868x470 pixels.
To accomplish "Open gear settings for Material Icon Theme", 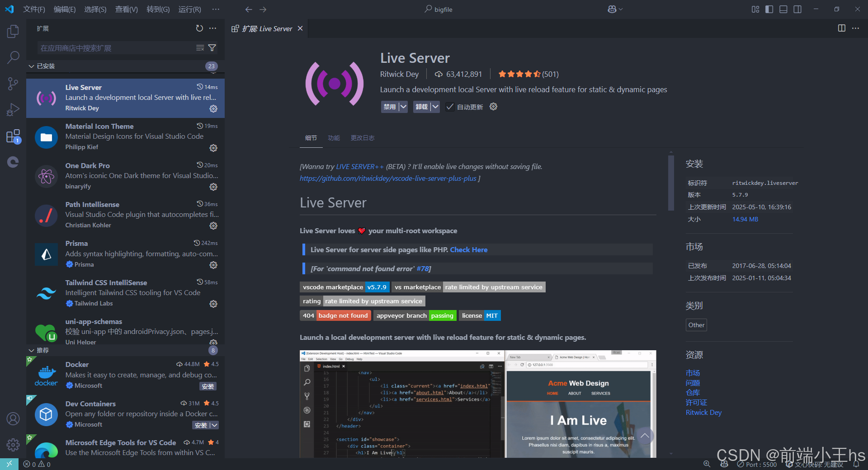I will tap(213, 148).
